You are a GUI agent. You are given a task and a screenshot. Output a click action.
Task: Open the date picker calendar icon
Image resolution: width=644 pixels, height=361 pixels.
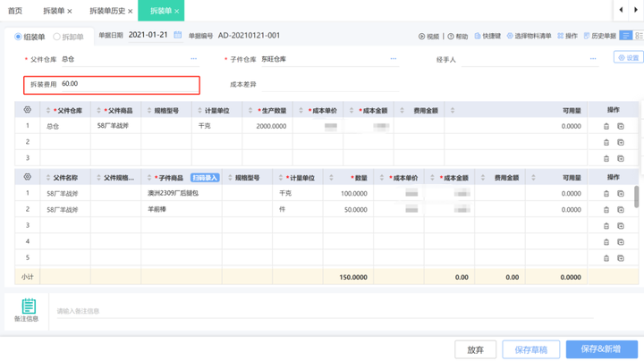click(x=177, y=35)
